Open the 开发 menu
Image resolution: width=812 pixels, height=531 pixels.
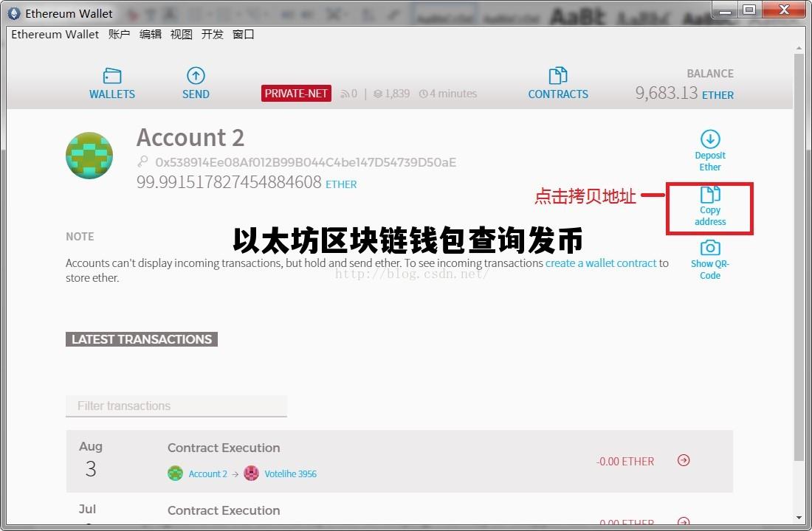click(213, 34)
